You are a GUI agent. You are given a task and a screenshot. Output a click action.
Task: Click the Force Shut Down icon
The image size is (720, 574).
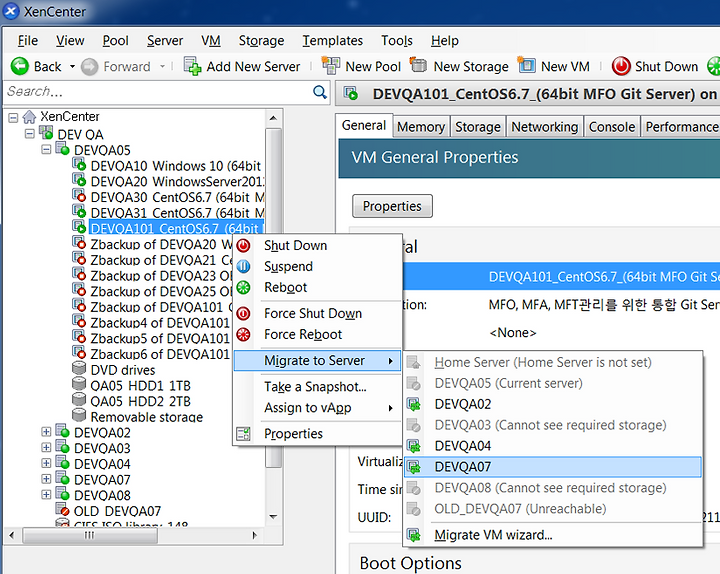click(x=243, y=314)
